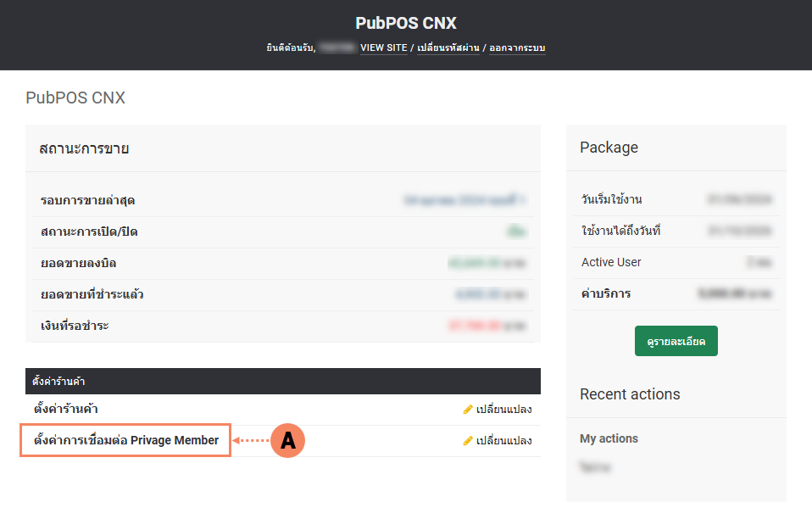
Task: Select the Package panel heading
Action: [x=609, y=148]
